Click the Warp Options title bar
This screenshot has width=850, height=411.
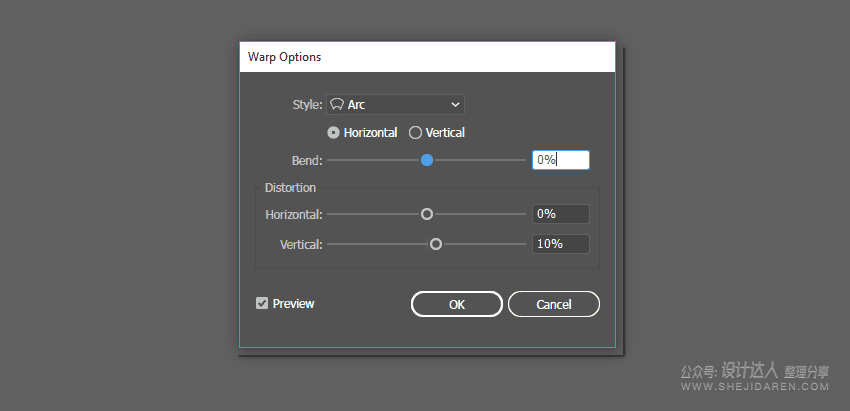pos(426,57)
